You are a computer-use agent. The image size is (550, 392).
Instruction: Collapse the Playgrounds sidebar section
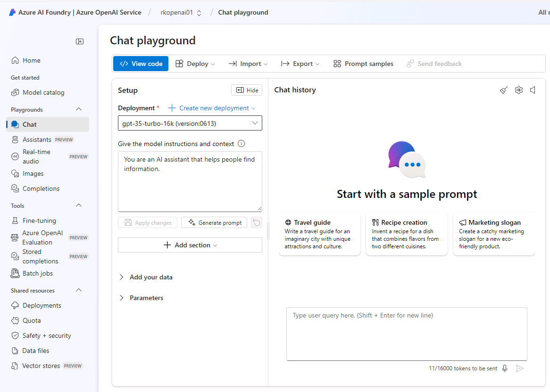[79, 109]
